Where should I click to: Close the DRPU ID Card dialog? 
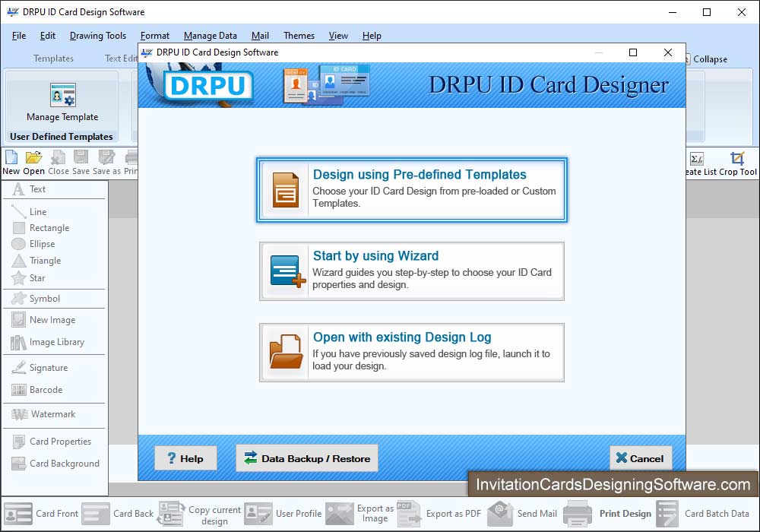(x=668, y=52)
